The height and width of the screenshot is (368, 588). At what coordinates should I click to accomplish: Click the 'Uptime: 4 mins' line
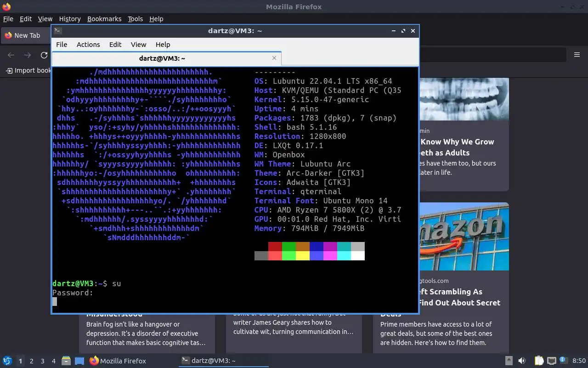[287, 109]
